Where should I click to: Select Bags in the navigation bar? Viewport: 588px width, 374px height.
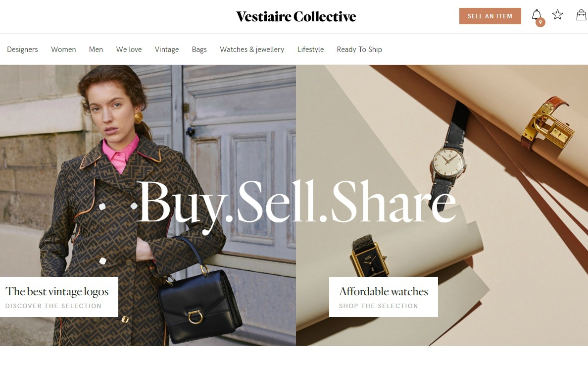[199, 50]
